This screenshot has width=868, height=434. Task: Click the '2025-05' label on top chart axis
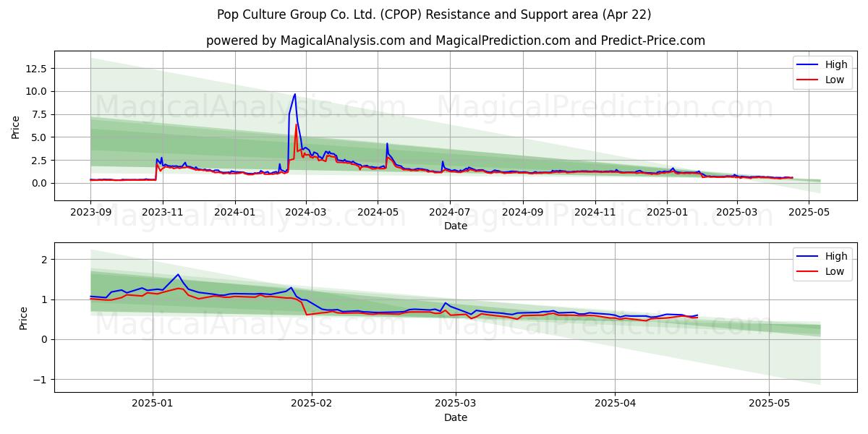click(809, 213)
